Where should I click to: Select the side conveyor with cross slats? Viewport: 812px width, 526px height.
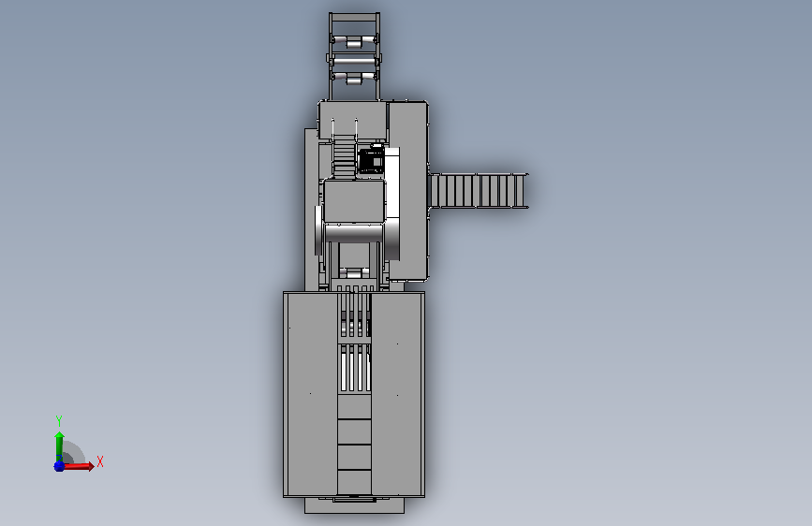[479, 191]
